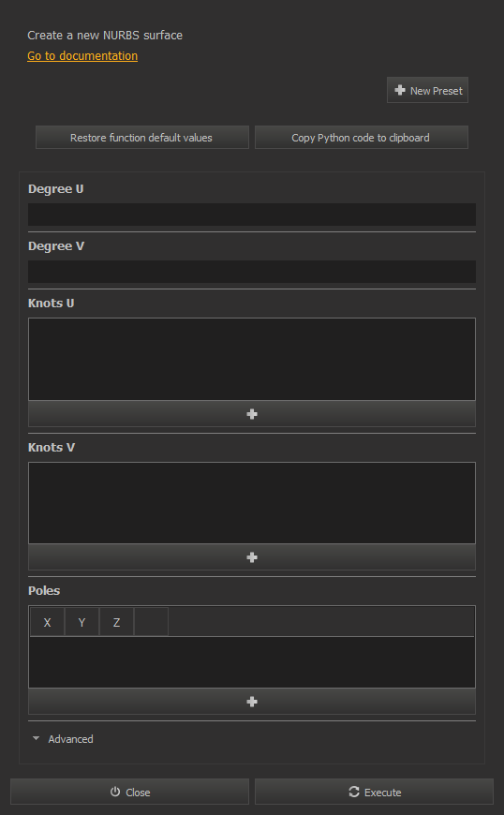This screenshot has height=815, width=504.
Task: Focus the Degree U input field
Action: [x=251, y=215]
